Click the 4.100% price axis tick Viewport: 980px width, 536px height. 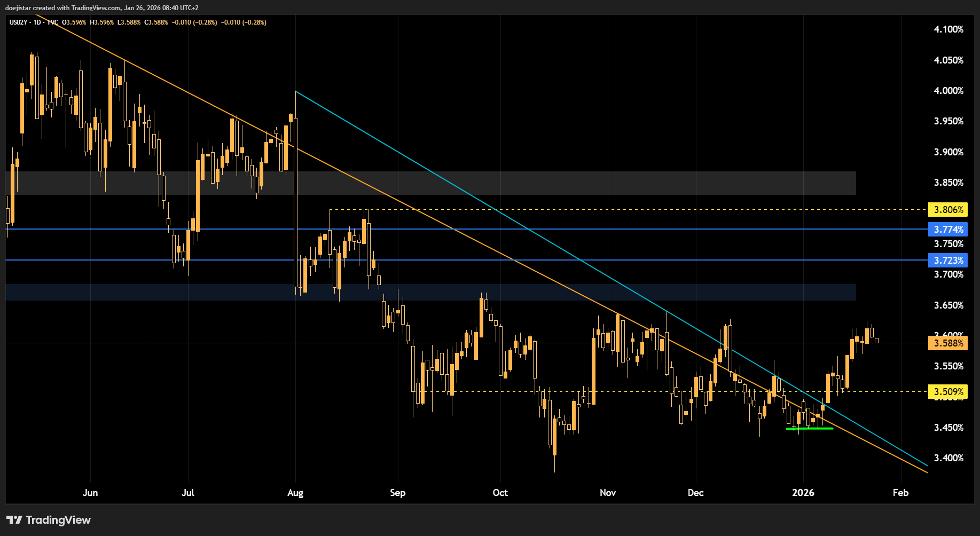pyautogui.click(x=948, y=29)
